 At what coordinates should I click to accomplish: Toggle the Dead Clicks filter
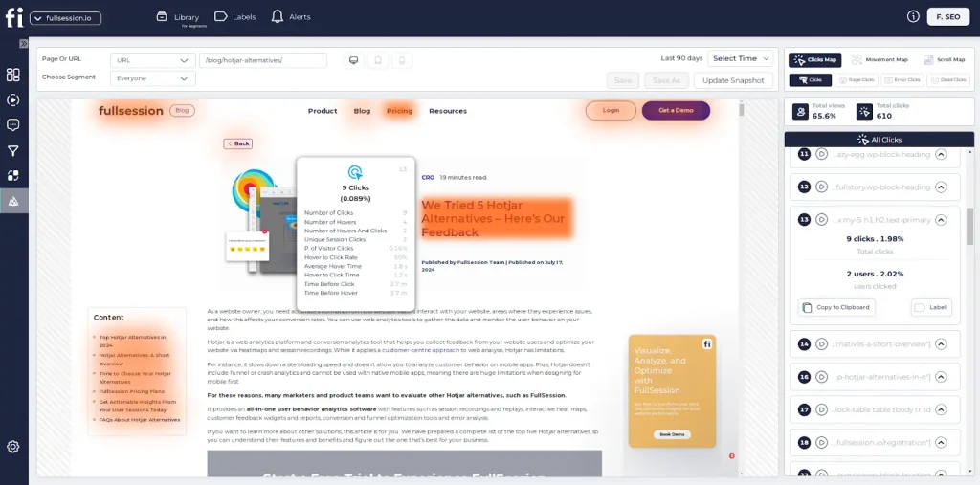pos(948,80)
